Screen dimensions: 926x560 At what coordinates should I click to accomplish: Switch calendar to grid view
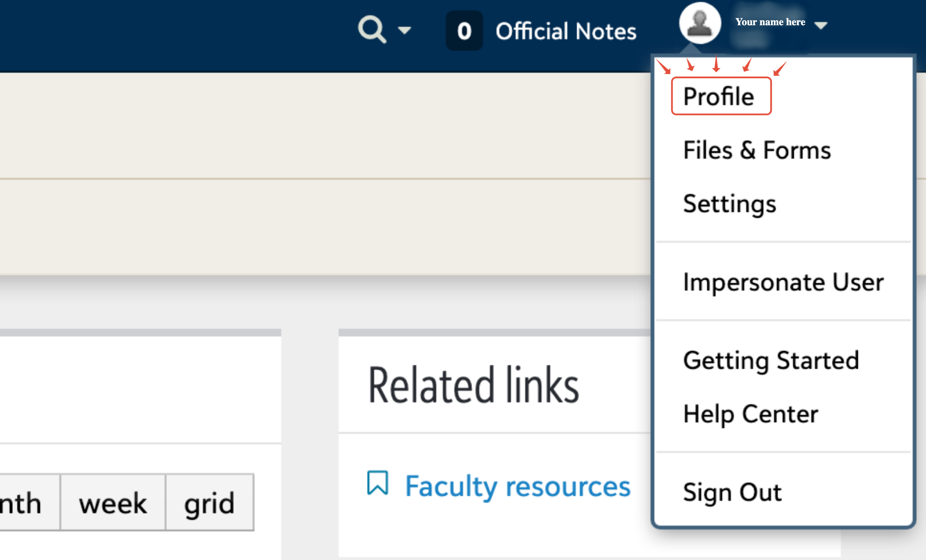[x=209, y=503]
